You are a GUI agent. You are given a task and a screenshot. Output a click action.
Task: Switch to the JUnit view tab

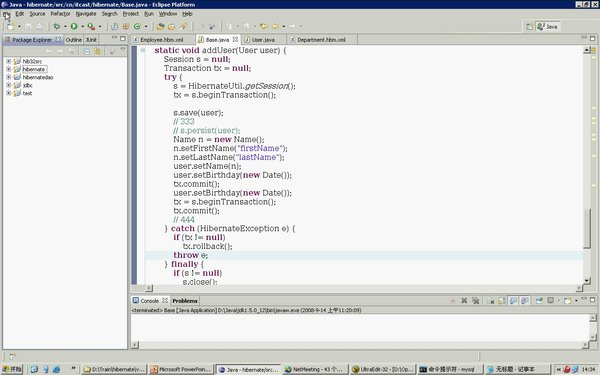[91, 40]
